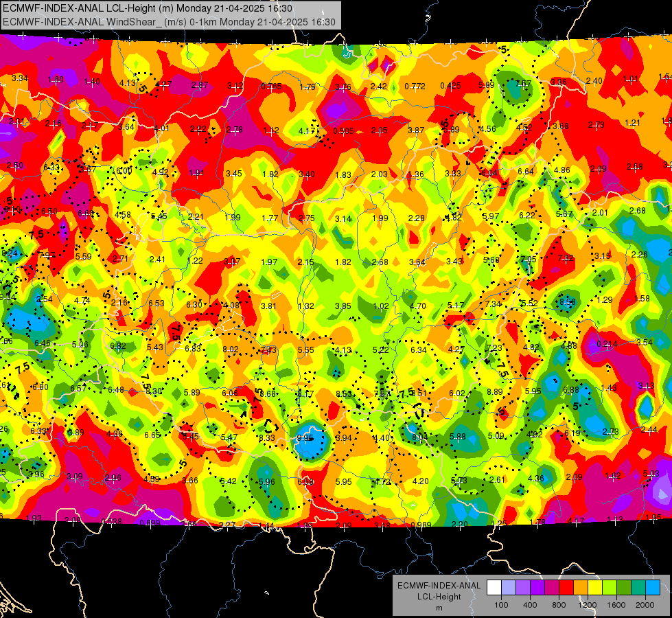
Task: Click the wind shear value 0.425
Action: 451,86
